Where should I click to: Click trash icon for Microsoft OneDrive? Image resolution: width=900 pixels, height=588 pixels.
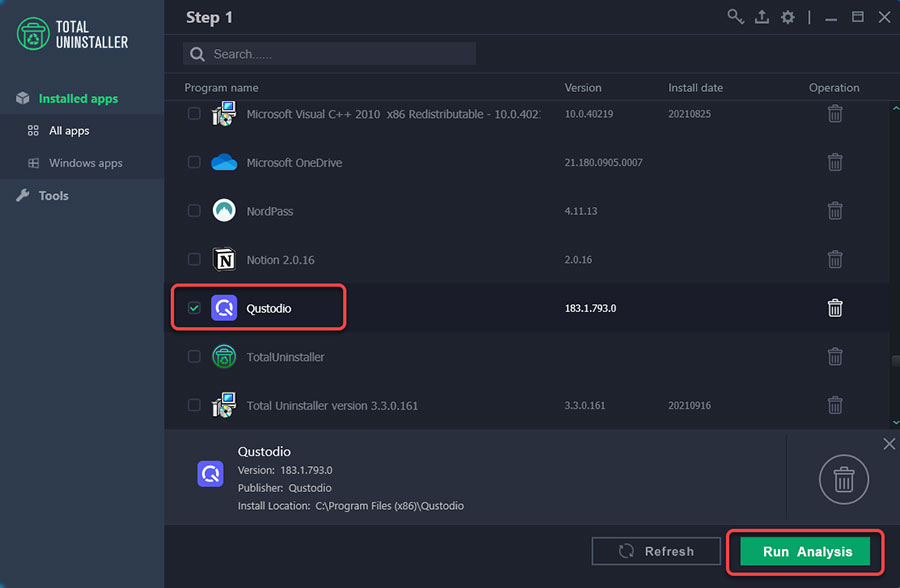pyautogui.click(x=835, y=163)
